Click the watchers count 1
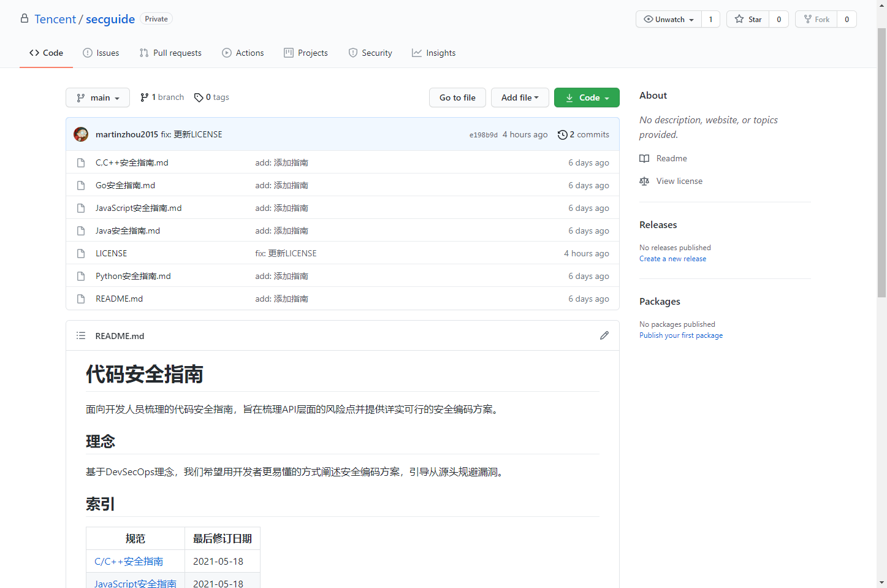 coord(711,19)
